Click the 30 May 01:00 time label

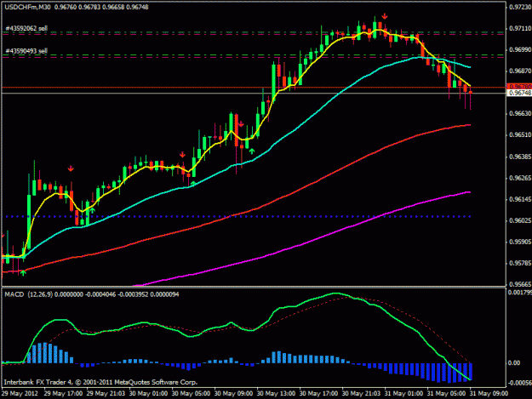pos(148,394)
